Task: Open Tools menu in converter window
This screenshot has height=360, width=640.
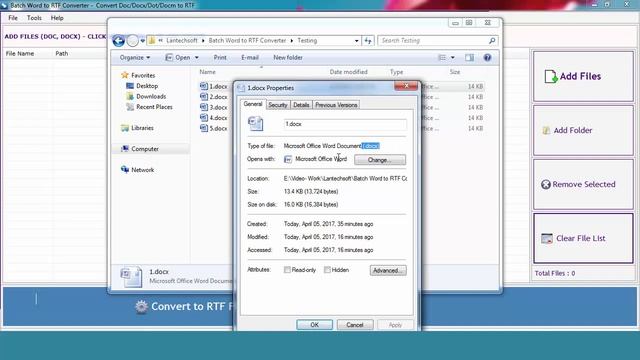Action: (x=34, y=18)
